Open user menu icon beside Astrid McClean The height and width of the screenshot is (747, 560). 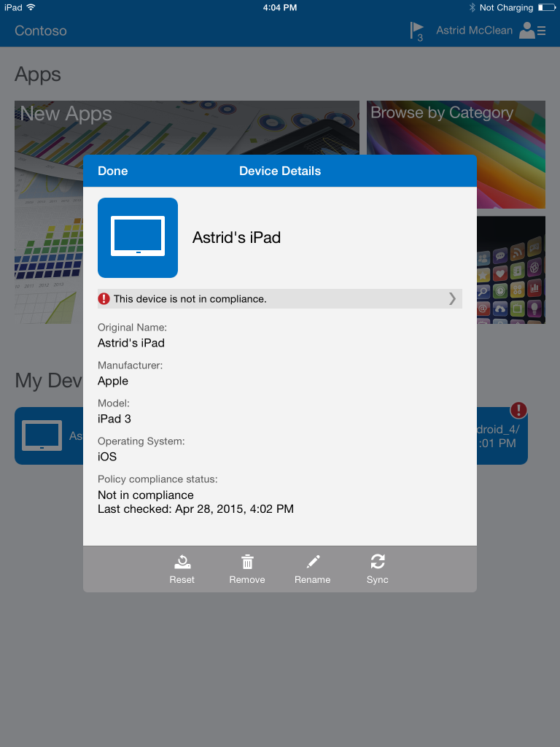(532, 31)
